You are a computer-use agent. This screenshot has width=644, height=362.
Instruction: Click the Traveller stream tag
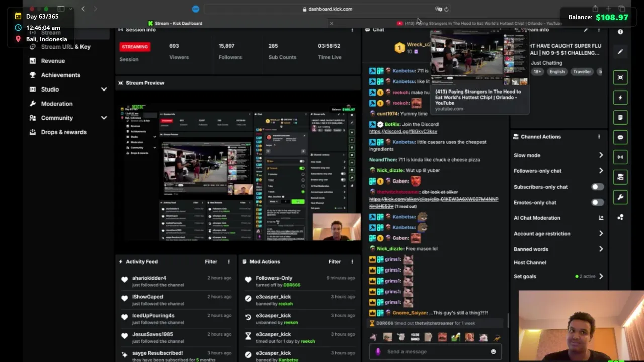click(582, 72)
